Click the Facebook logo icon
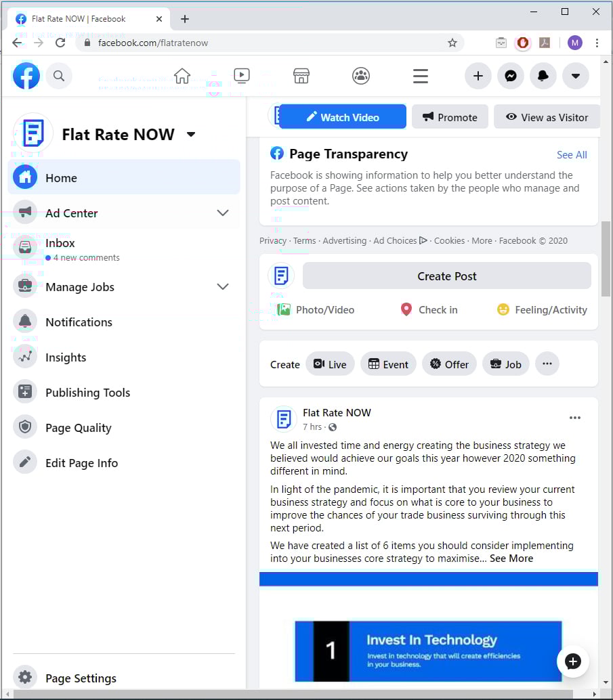Image resolution: width=613 pixels, height=700 pixels. [26, 76]
